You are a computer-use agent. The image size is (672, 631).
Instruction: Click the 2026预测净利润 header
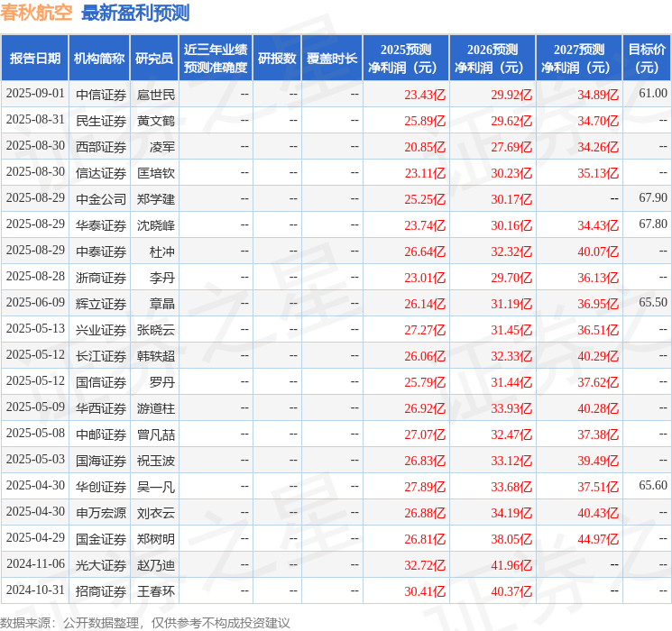(492, 59)
